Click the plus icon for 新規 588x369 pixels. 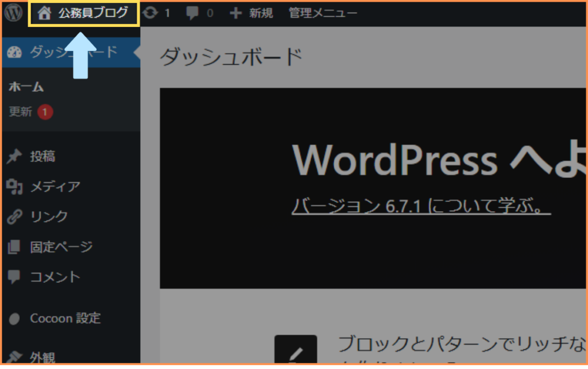tap(235, 14)
